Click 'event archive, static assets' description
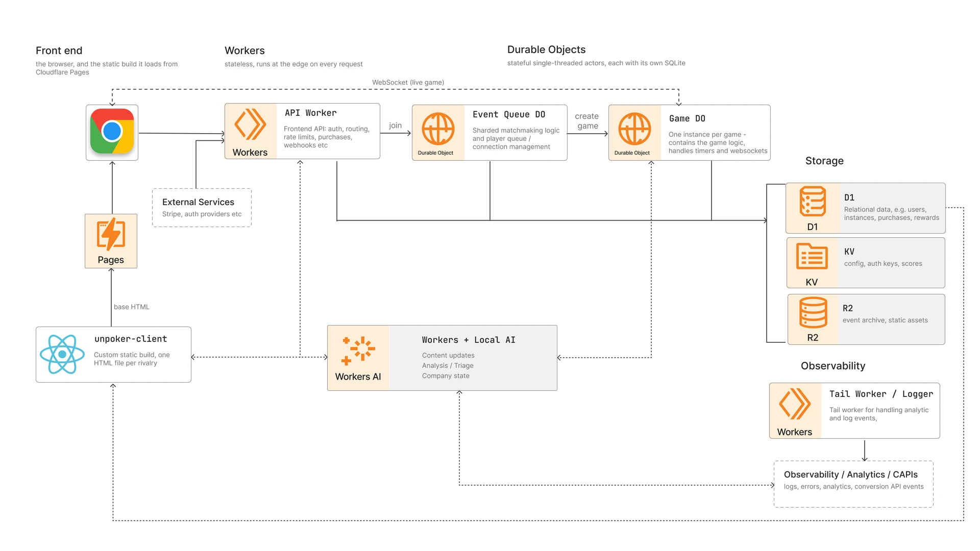This screenshot has height=551, width=980. point(885,320)
